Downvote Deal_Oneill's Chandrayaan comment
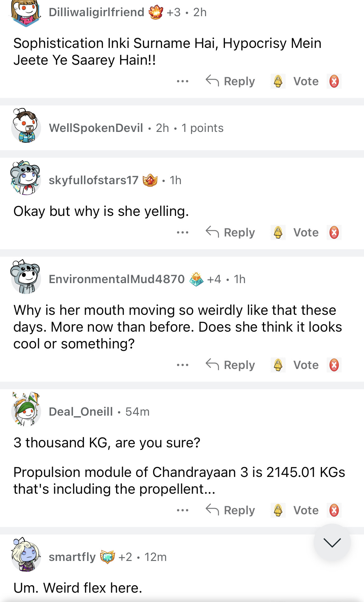364x602 pixels. pyautogui.click(x=334, y=511)
